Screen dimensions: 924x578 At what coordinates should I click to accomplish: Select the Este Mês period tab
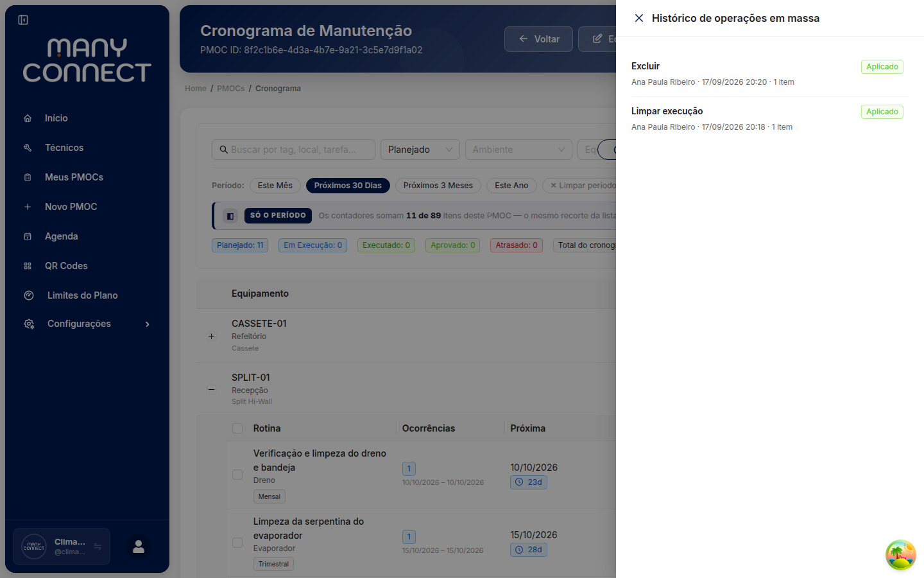pos(275,186)
